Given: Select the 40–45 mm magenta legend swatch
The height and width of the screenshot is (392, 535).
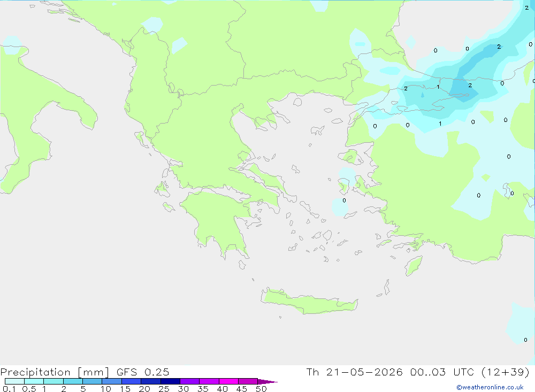Looking at the screenshot, I should pyautogui.click(x=228, y=381).
